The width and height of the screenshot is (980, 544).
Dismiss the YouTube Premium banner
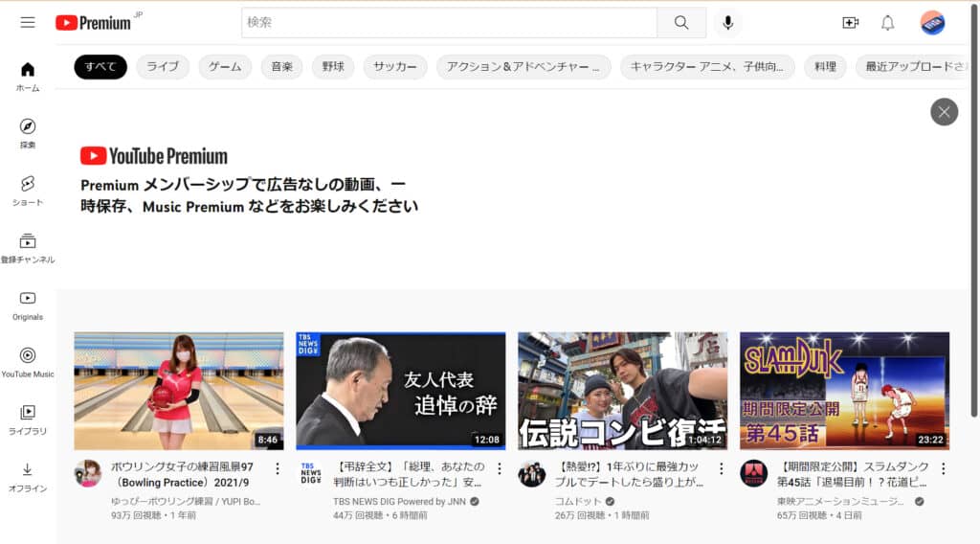(x=944, y=112)
